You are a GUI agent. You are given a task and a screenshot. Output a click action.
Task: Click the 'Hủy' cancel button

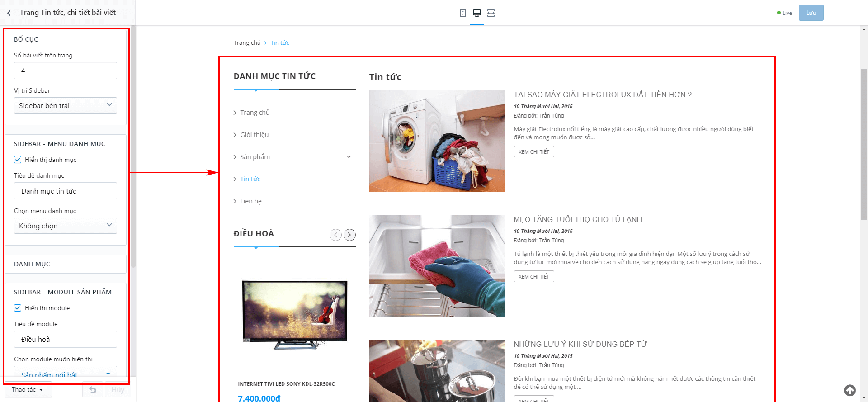(x=118, y=390)
